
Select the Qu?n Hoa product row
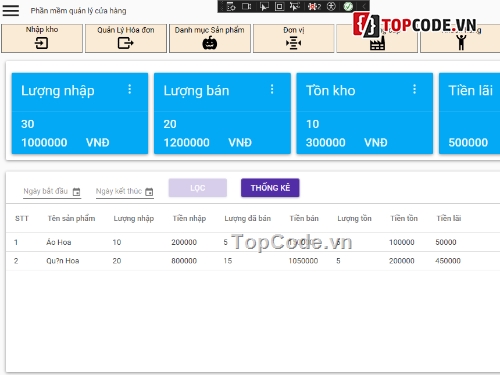click(253, 261)
